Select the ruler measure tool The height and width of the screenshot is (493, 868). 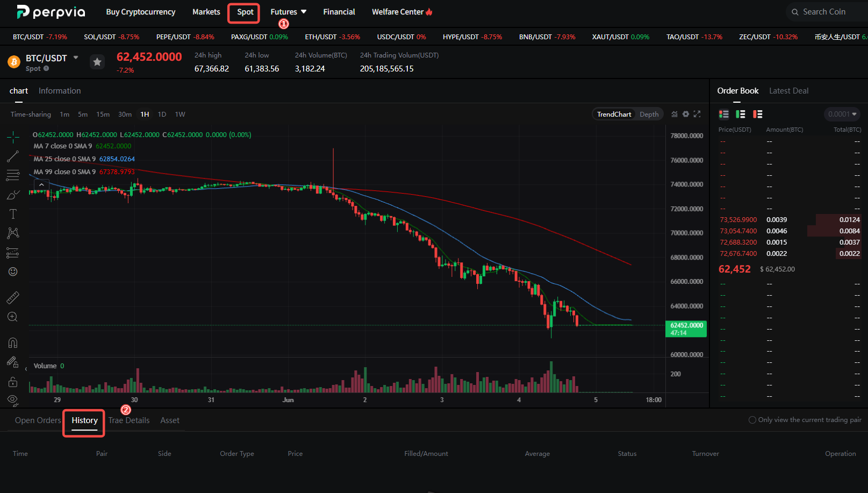coord(13,297)
